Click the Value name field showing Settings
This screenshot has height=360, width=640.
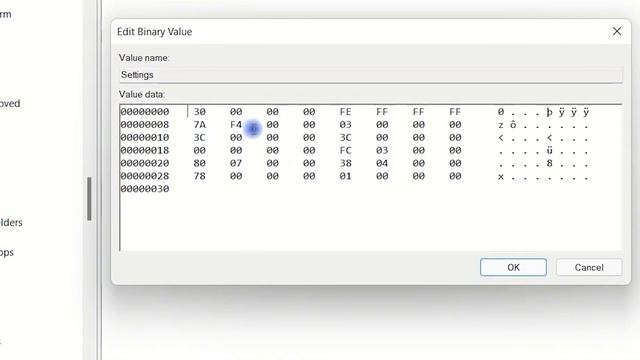coord(371,75)
